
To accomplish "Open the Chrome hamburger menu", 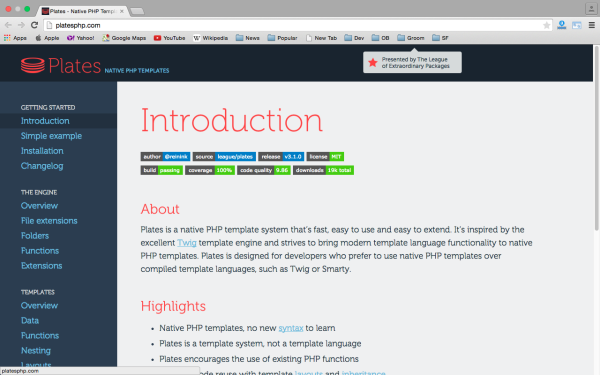I will (592, 25).
